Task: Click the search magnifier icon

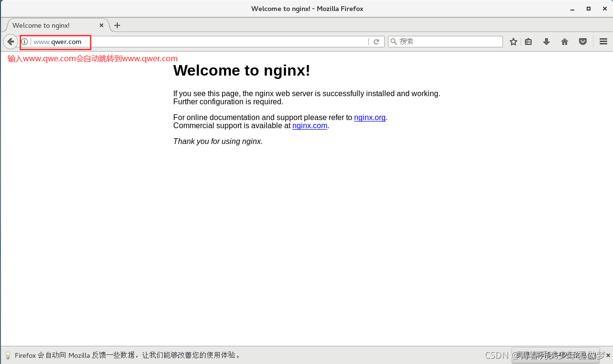Action: click(x=394, y=42)
